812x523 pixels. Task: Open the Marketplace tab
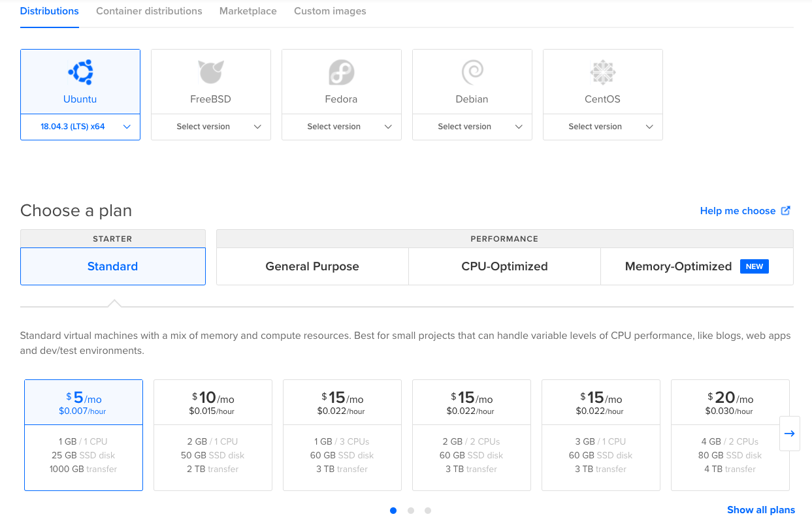click(x=248, y=11)
